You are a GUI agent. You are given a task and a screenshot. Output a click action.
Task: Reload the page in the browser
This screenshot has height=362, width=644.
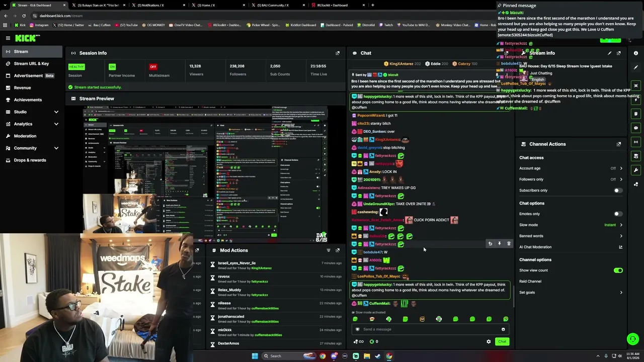click(24, 16)
